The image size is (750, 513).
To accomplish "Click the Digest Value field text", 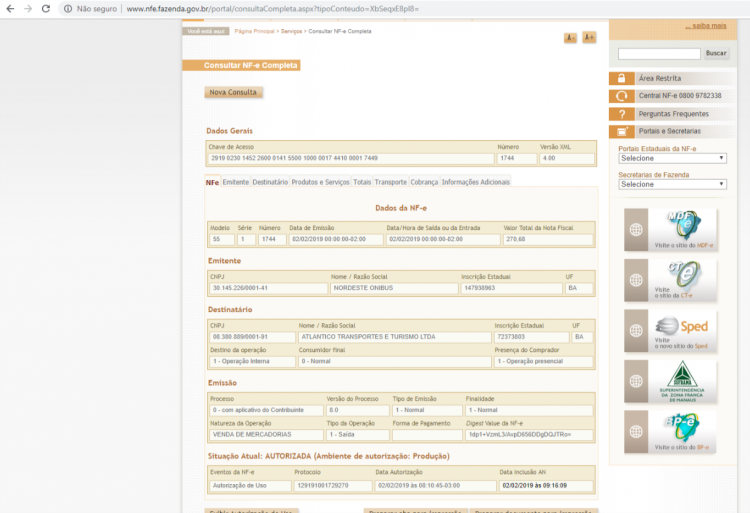I will [x=520, y=435].
